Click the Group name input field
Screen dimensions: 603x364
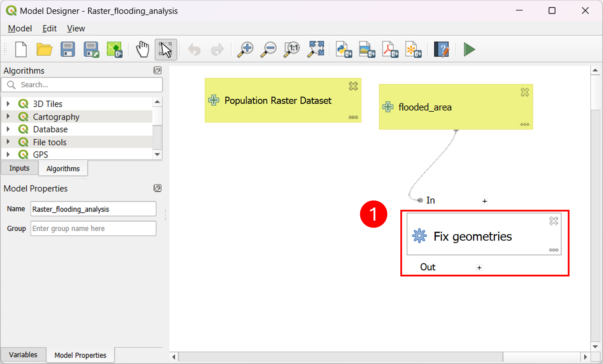click(x=93, y=228)
